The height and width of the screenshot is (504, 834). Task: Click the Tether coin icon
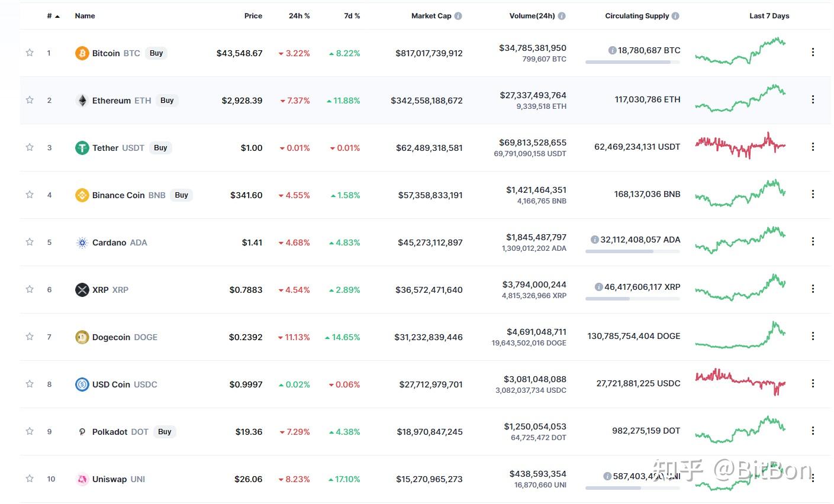pyautogui.click(x=82, y=148)
